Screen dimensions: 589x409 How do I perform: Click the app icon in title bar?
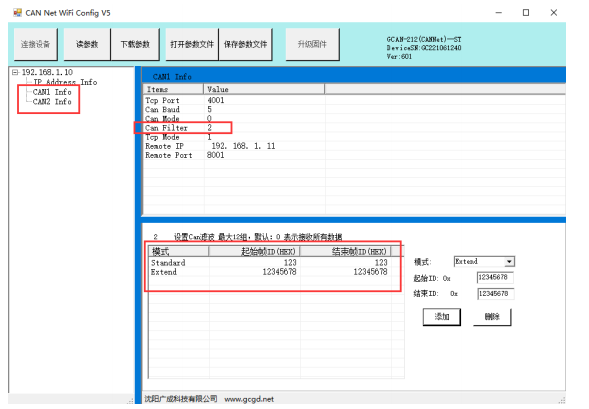pos(17,13)
